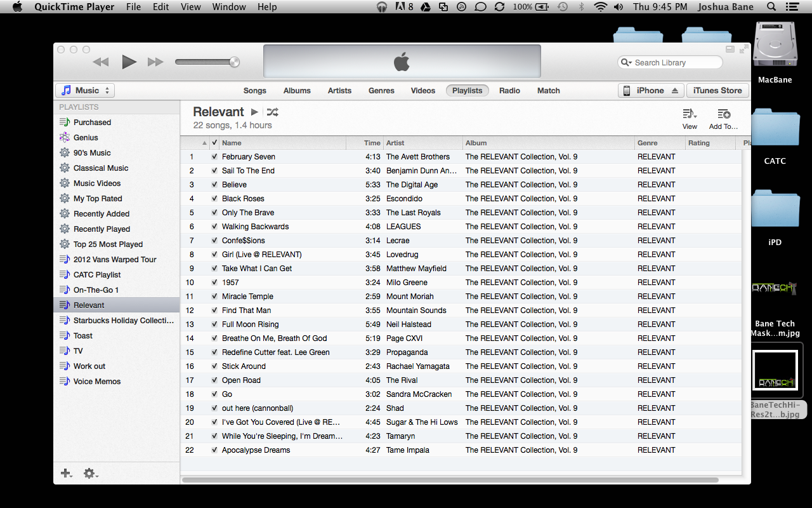Create a new playlist with plus button
The image size is (812, 508).
66,473
